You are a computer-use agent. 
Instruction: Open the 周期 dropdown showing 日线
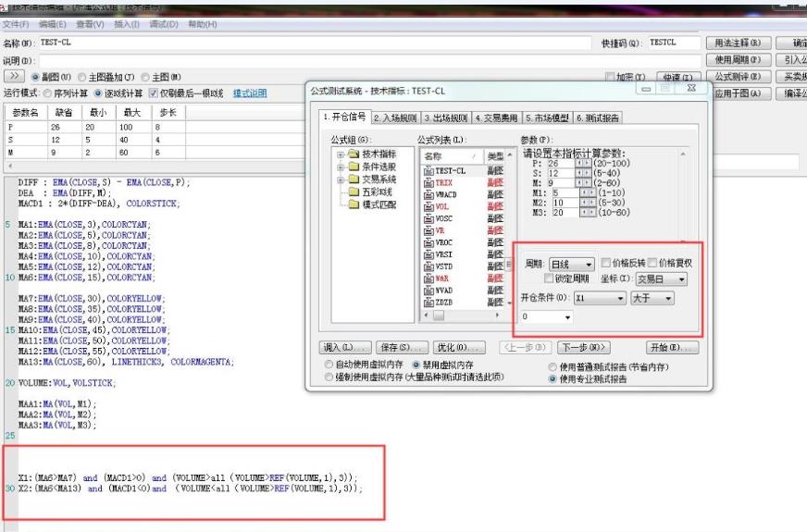572,265
